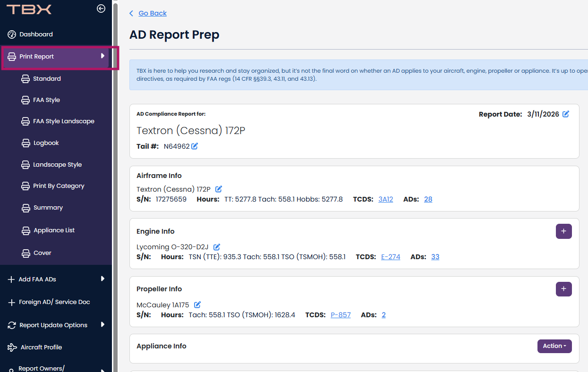
Task: Click printer icon beside Landscape Style
Action: [x=26, y=165]
